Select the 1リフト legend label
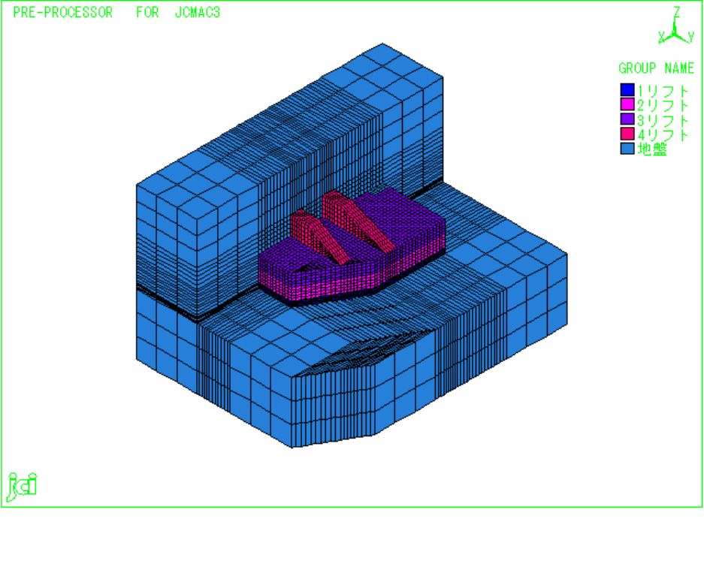 pyautogui.click(x=663, y=91)
